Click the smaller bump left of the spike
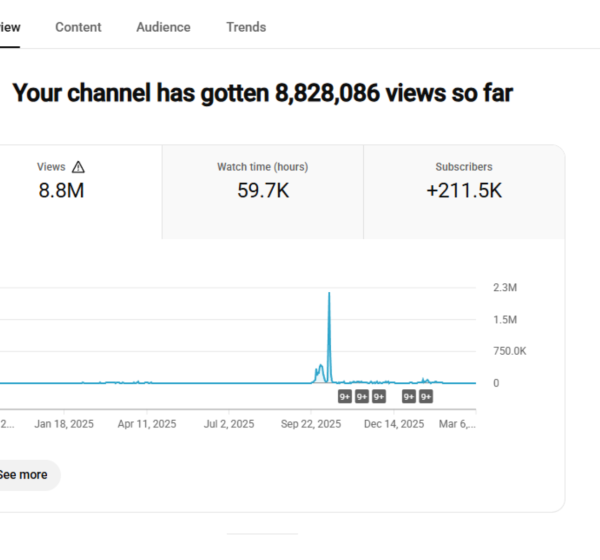600x560 pixels. pyautogui.click(x=320, y=370)
